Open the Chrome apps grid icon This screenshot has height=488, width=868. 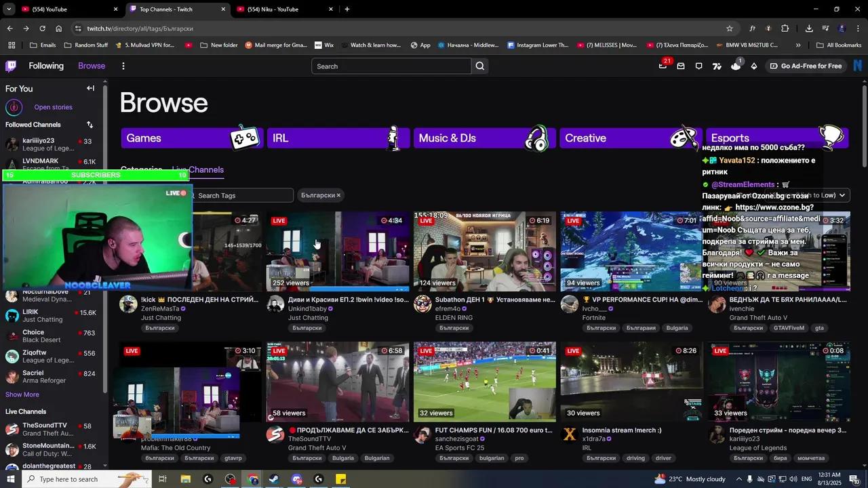click(x=12, y=45)
